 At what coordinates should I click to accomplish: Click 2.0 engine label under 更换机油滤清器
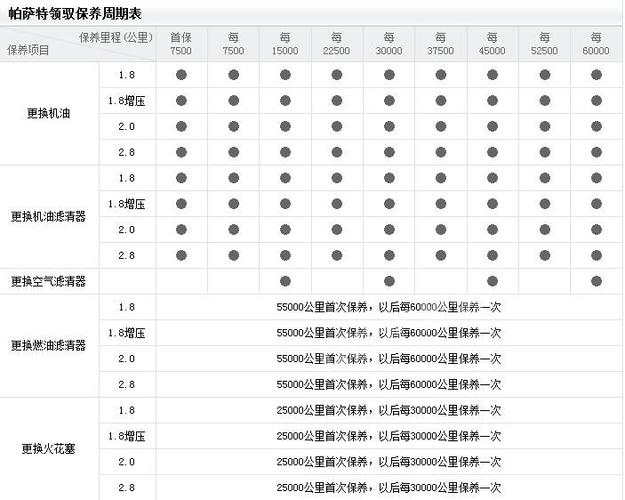coord(127,230)
